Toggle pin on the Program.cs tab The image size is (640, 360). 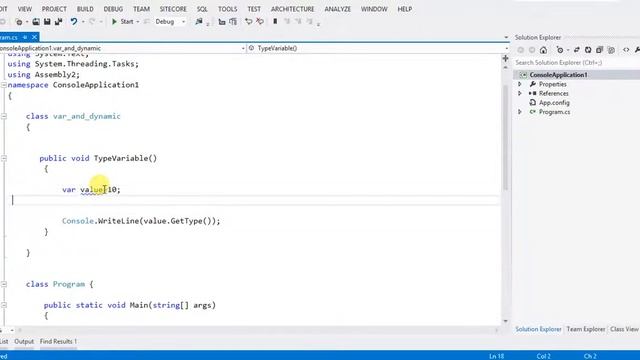coord(25,37)
